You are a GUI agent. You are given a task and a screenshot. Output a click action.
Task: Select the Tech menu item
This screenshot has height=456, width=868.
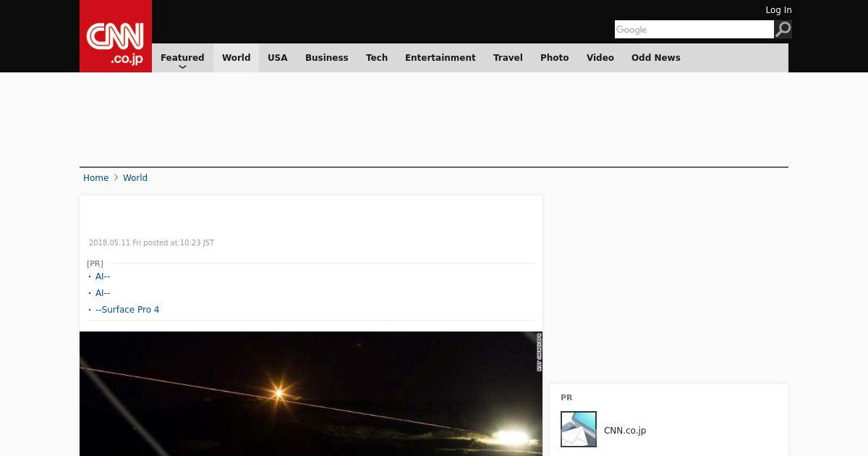(x=377, y=58)
